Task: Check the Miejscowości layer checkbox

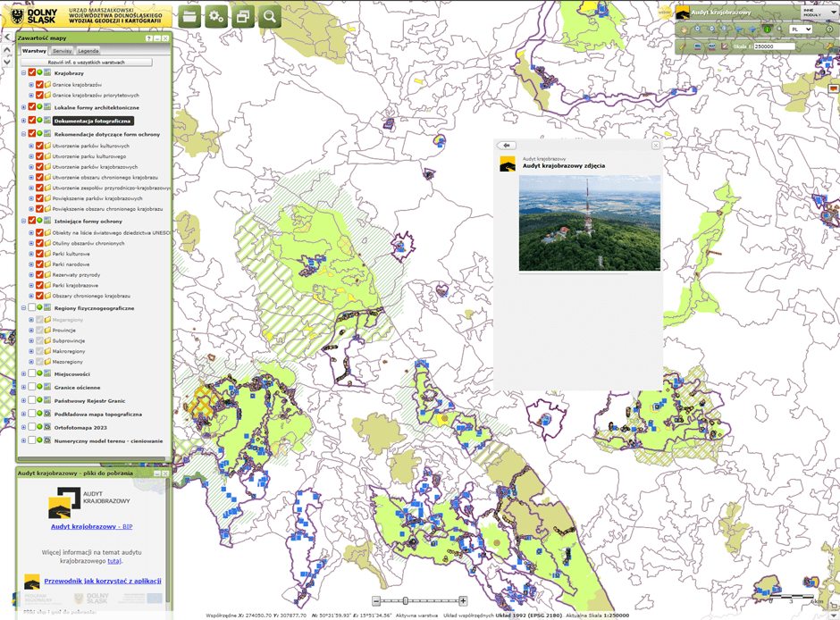Action: tap(32, 374)
